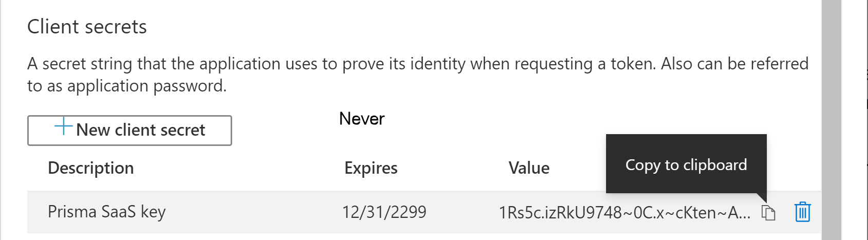Click the Expires column header
This screenshot has width=868, height=240.
point(371,168)
